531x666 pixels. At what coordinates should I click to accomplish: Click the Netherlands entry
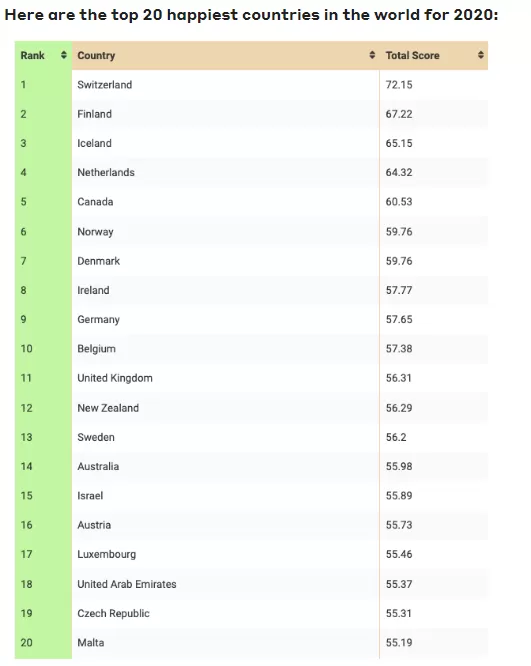tap(106, 172)
